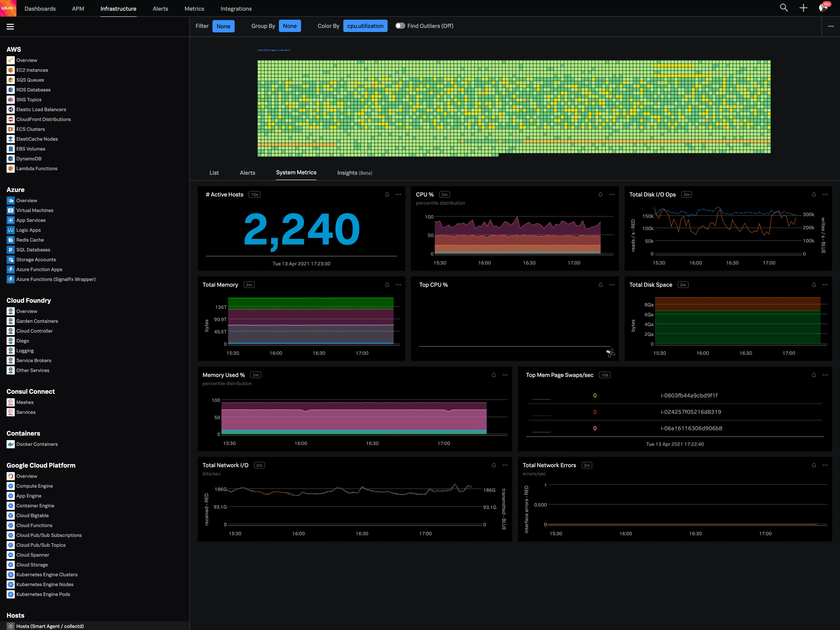Click the bell icon on Total Memory

pyautogui.click(x=387, y=285)
